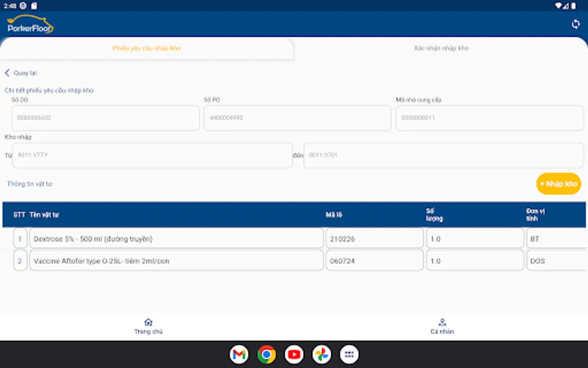Select the Số DO input field
This screenshot has width=588, height=368.
105,118
